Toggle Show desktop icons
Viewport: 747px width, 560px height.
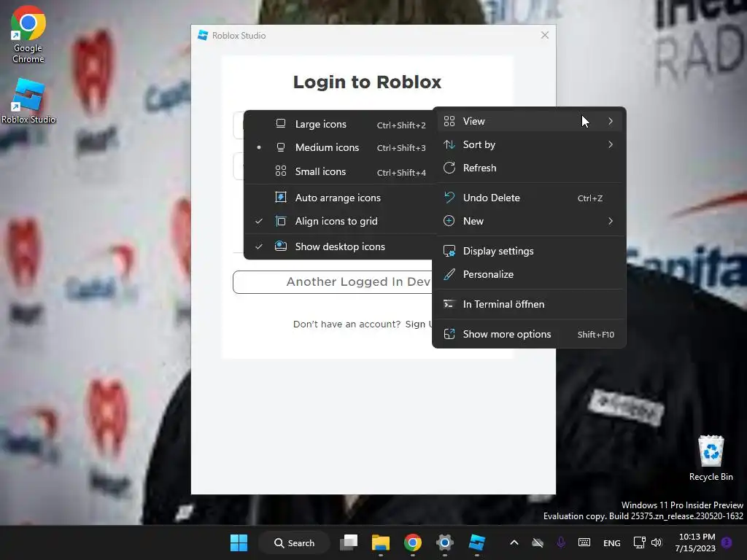click(x=341, y=246)
